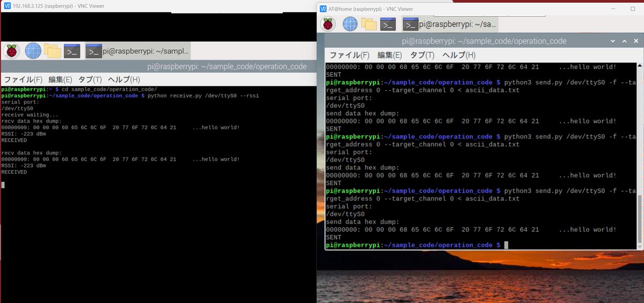Screen dimensions: 644x303
Task: Open ヘルプ(H) menu in left terminal
Action: [125, 79]
